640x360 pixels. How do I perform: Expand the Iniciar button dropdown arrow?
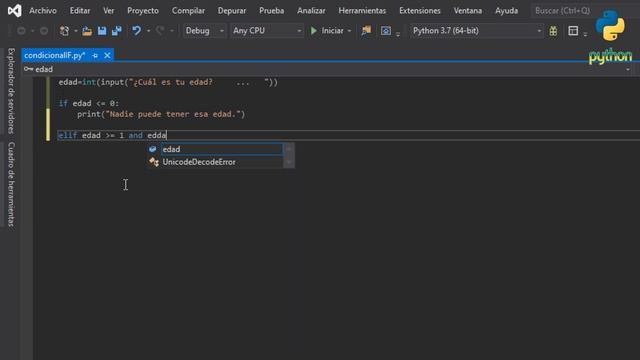pos(349,31)
